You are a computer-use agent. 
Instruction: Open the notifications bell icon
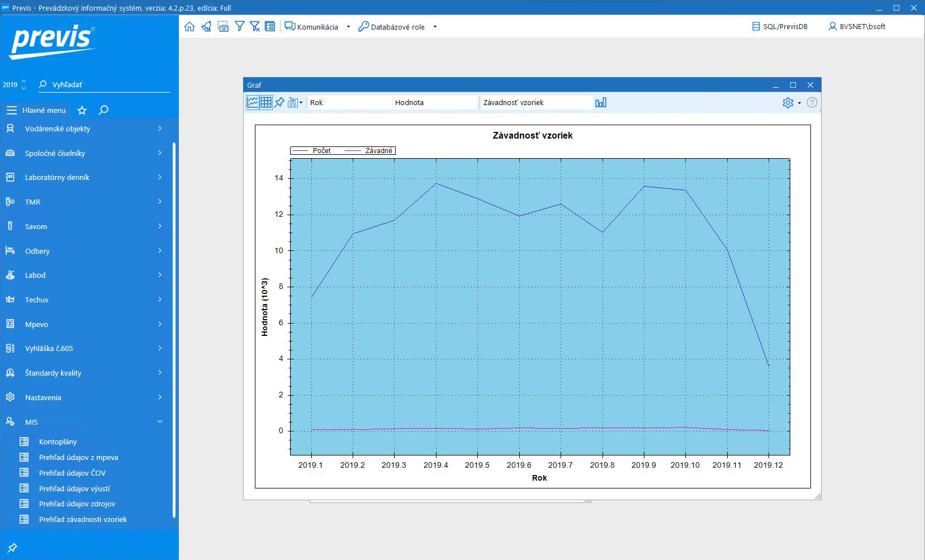pyautogui.click(x=206, y=26)
